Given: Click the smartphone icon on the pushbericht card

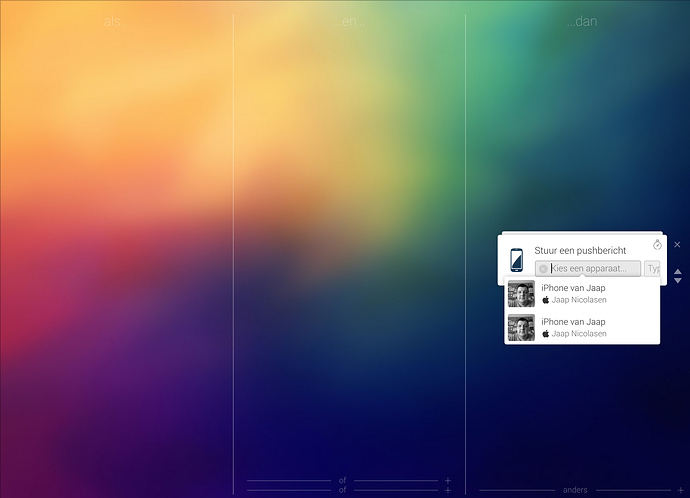Looking at the screenshot, I should [516, 260].
